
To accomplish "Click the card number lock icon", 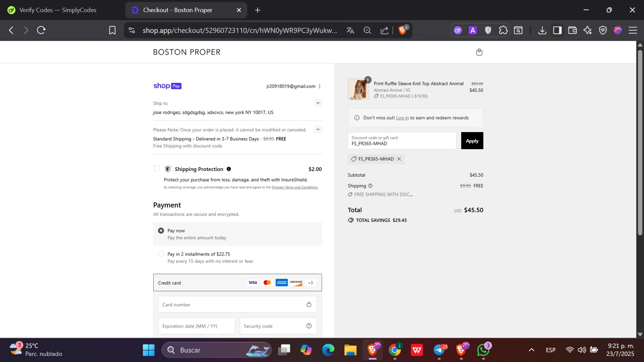I will tap(309, 305).
